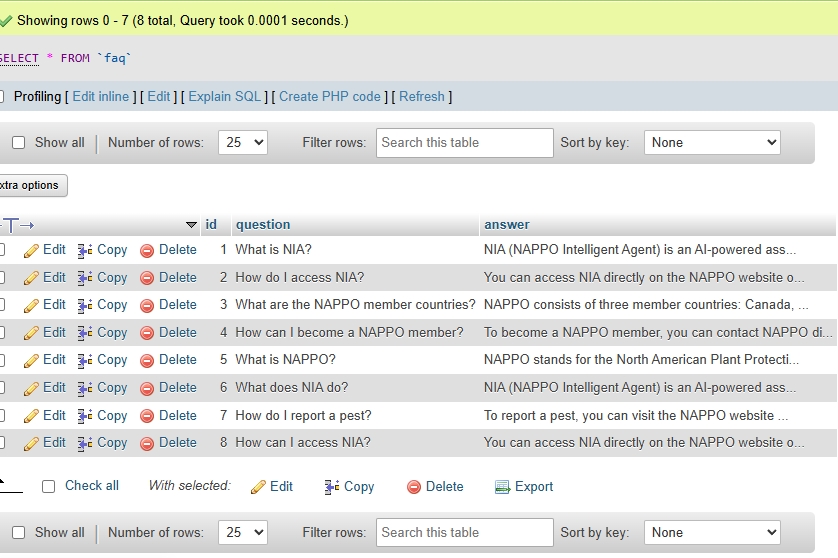The width and height of the screenshot is (838, 558).
Task: Click the Copy icon for row 5
Action: click(85, 360)
